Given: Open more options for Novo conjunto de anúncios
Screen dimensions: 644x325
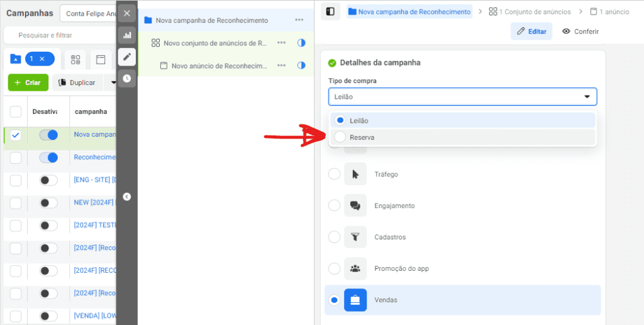Looking at the screenshot, I should pyautogui.click(x=281, y=43).
